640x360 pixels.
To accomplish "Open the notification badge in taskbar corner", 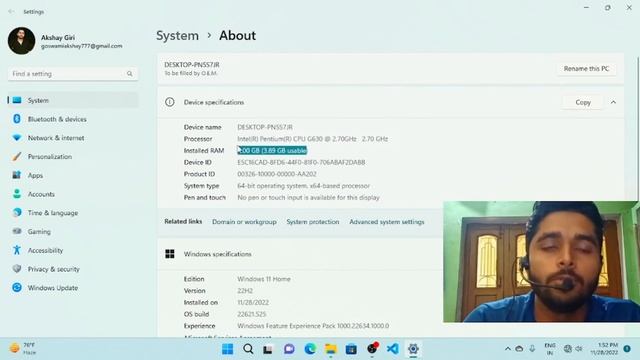I will [627, 349].
